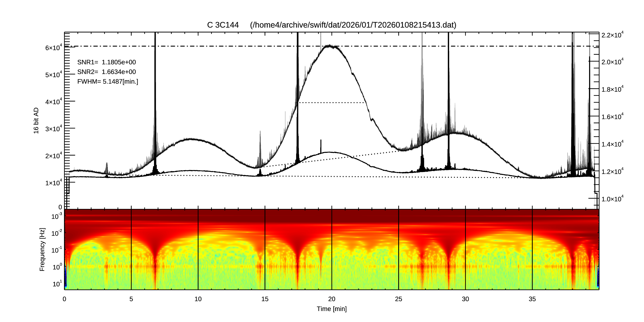644x322 pixels.
Task: Click the 'Frequency [Hz]' axis label
Action: point(42,249)
